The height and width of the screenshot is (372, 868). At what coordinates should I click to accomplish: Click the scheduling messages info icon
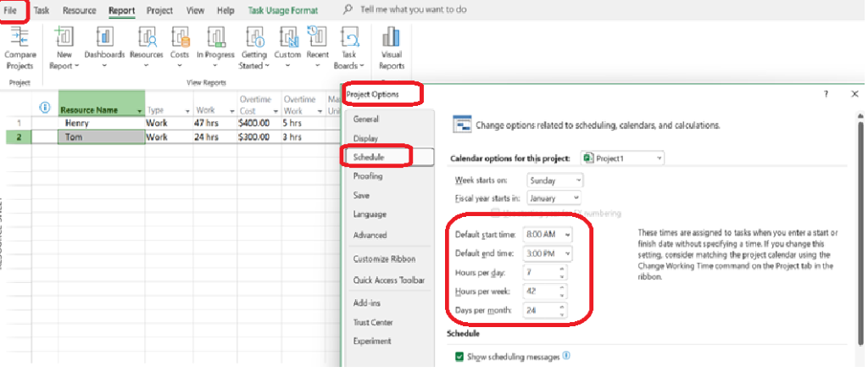[x=566, y=356]
